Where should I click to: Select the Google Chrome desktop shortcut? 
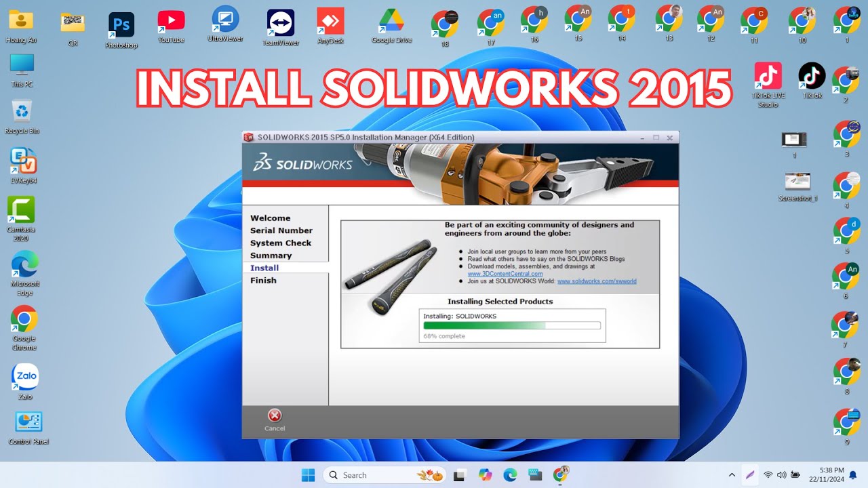click(24, 328)
